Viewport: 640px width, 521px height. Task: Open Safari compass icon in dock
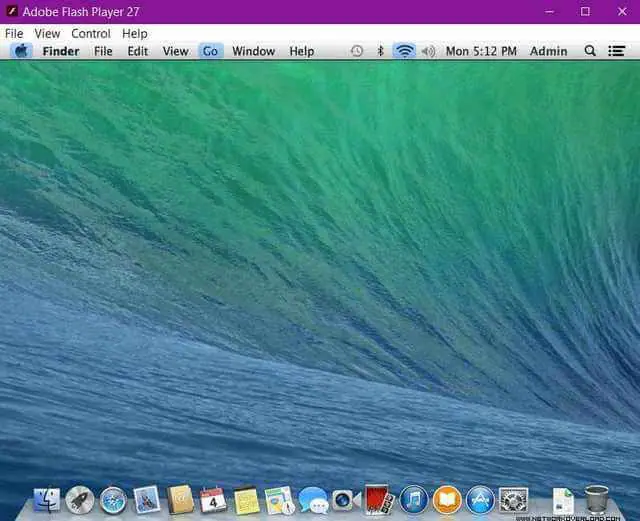click(x=113, y=500)
